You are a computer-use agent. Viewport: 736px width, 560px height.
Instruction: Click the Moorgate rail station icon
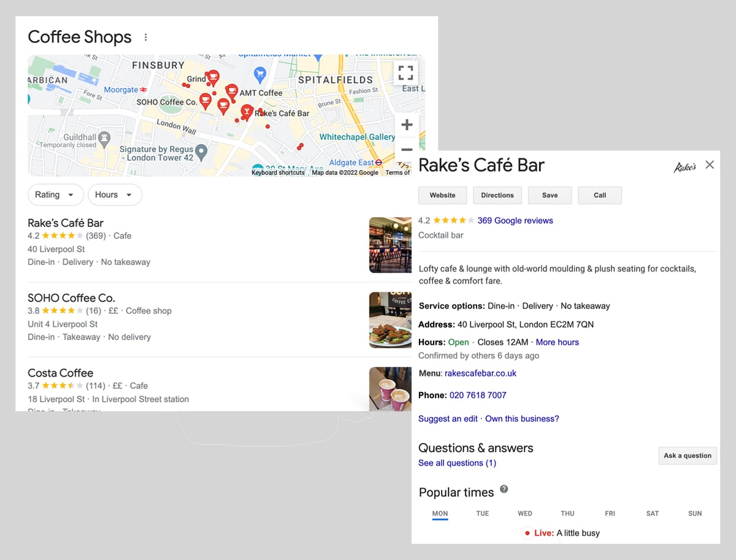point(144,90)
